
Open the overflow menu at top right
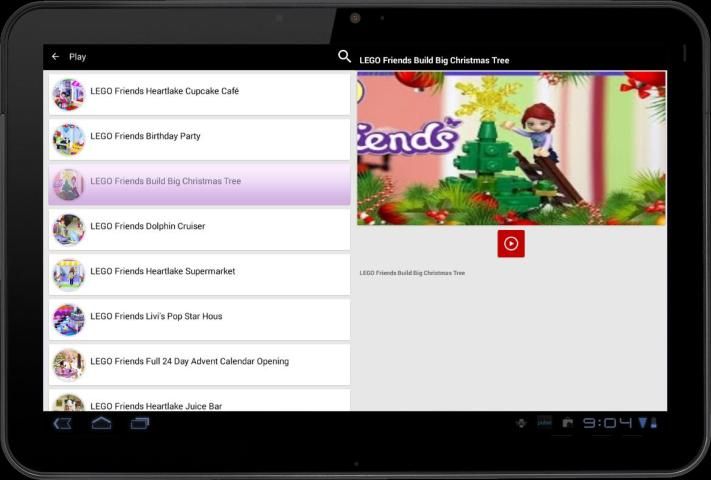684,54
